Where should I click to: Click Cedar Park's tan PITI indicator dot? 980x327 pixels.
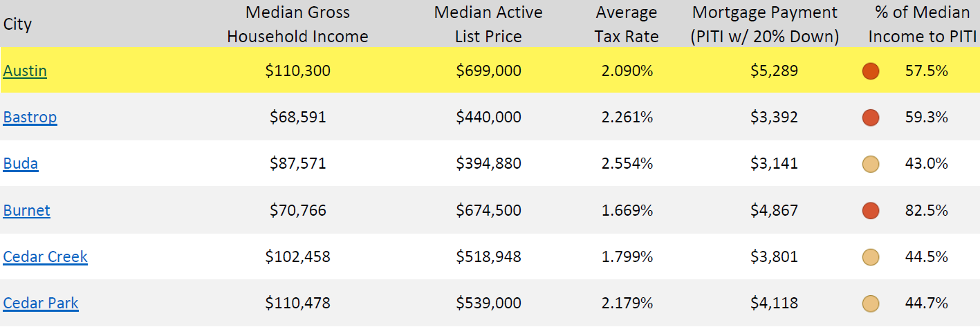(871, 303)
